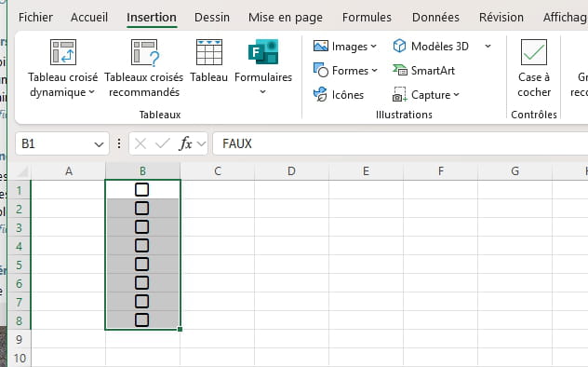Go to the Formules tab
The image size is (588, 367).
(x=367, y=18)
